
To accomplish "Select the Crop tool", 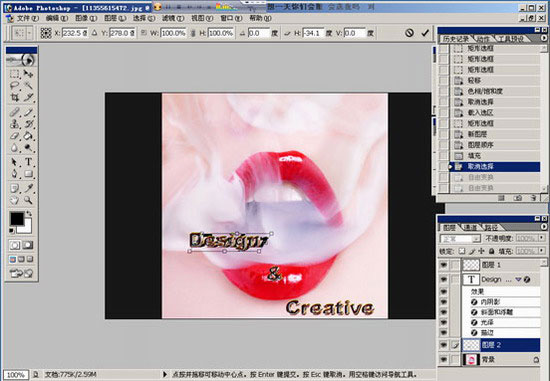I will (14, 97).
